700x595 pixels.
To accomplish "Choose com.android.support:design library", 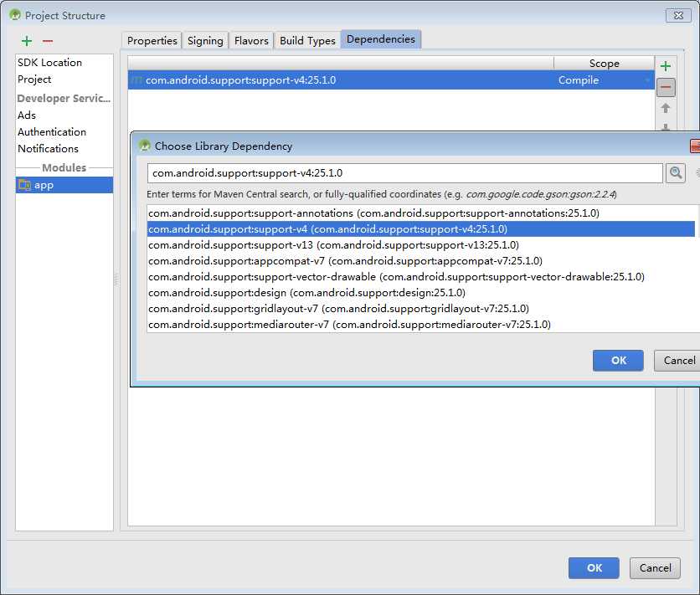I will coord(421,293).
